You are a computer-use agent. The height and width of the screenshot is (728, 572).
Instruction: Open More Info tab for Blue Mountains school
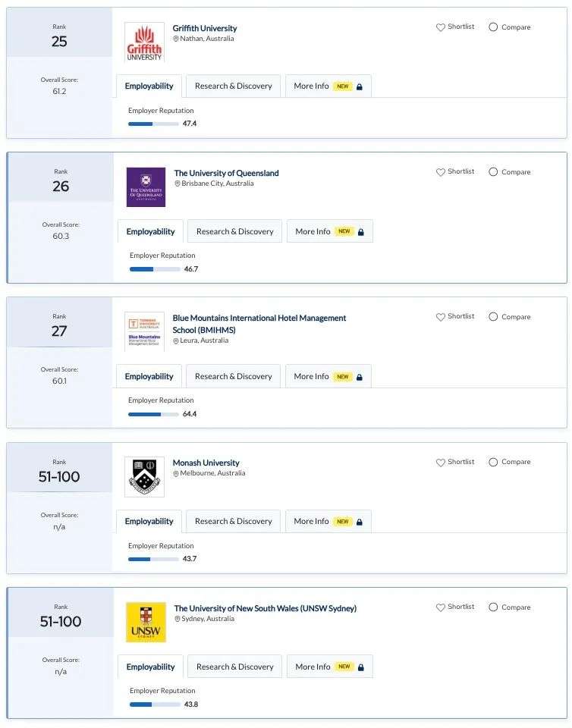[328, 376]
